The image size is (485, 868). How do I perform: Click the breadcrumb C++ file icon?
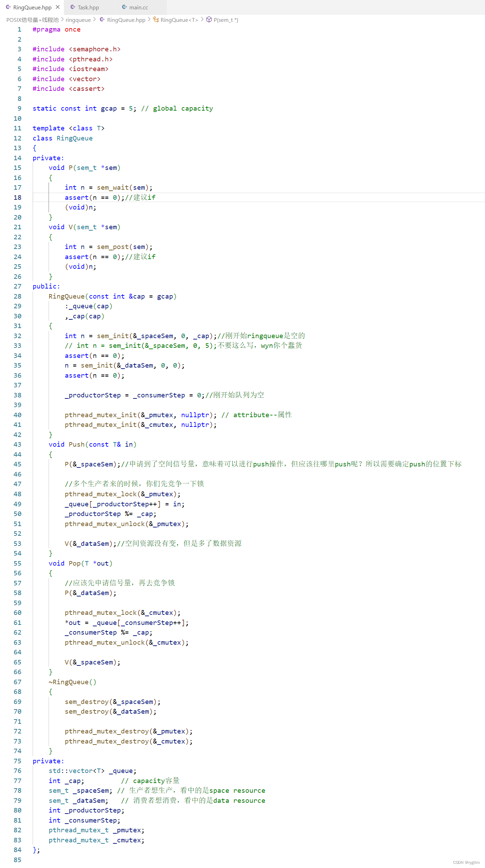[102, 19]
